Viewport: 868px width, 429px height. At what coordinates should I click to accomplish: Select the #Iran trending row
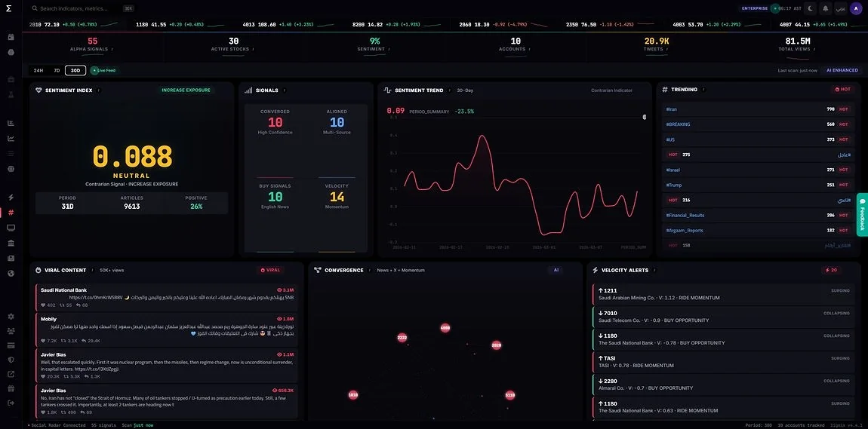(758, 109)
